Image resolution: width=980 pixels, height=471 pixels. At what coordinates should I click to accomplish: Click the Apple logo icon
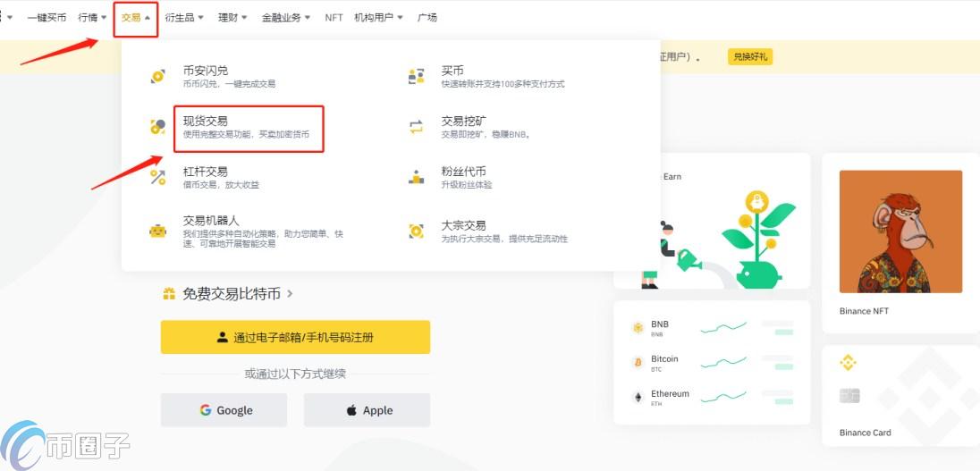tap(352, 410)
